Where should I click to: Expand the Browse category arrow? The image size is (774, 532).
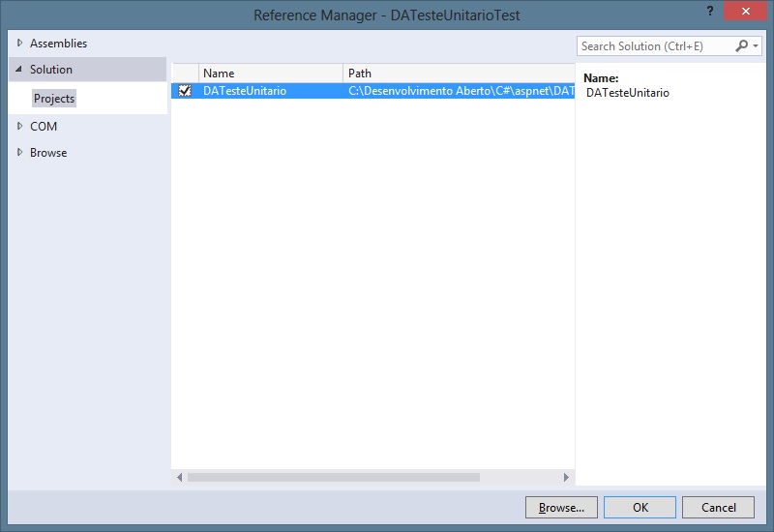pyautogui.click(x=19, y=153)
